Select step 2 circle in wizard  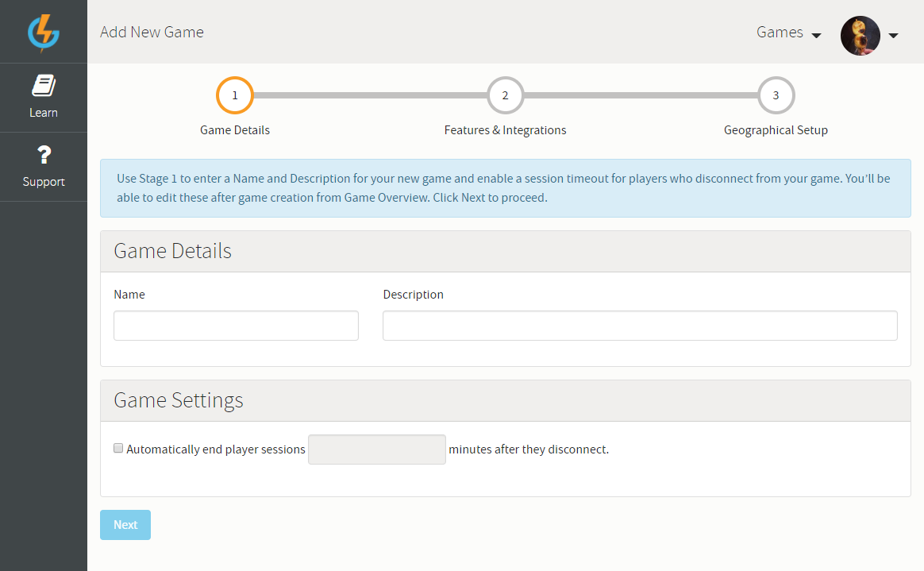pos(505,96)
